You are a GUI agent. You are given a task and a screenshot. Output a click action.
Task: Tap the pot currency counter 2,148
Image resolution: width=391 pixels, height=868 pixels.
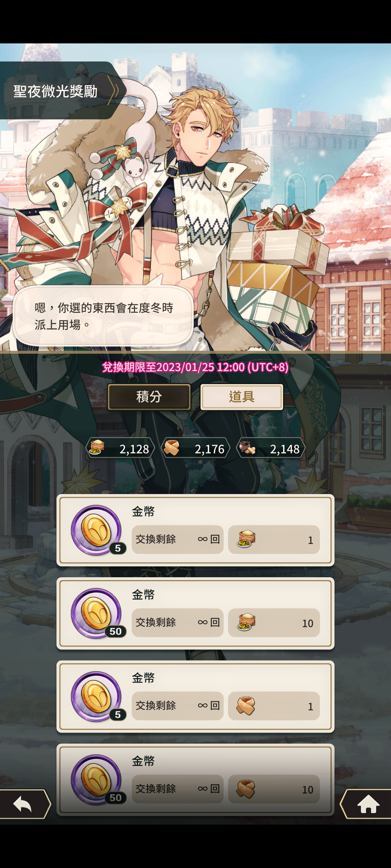[x=271, y=448]
